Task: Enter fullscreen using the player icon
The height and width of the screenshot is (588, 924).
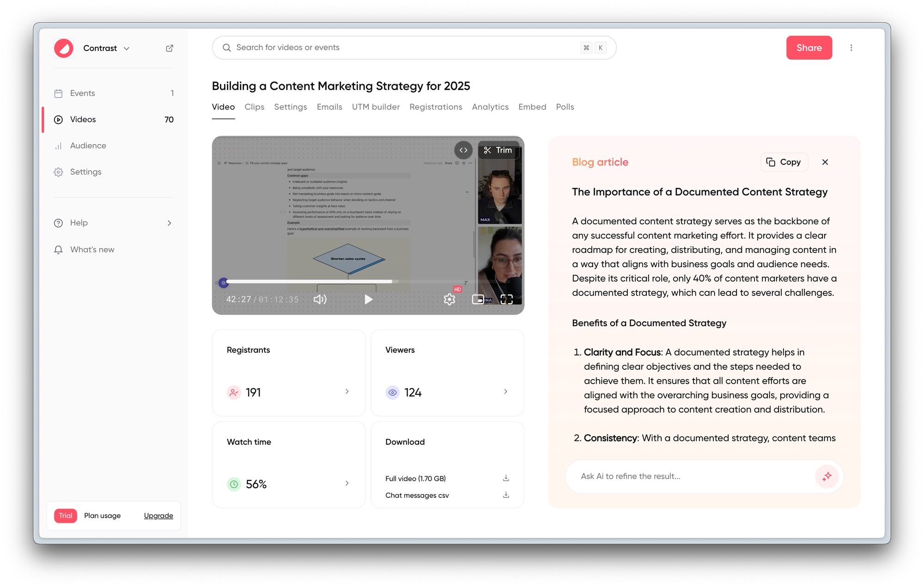Action: click(506, 299)
